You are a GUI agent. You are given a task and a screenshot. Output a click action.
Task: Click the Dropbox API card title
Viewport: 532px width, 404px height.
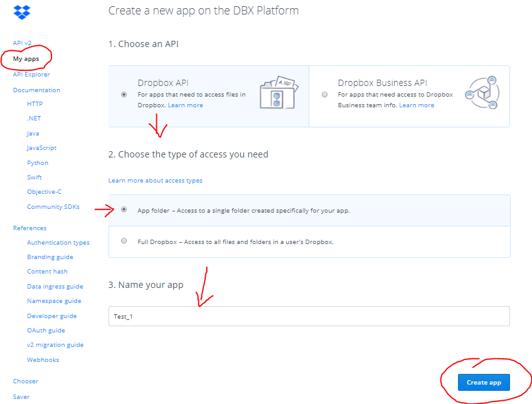163,83
